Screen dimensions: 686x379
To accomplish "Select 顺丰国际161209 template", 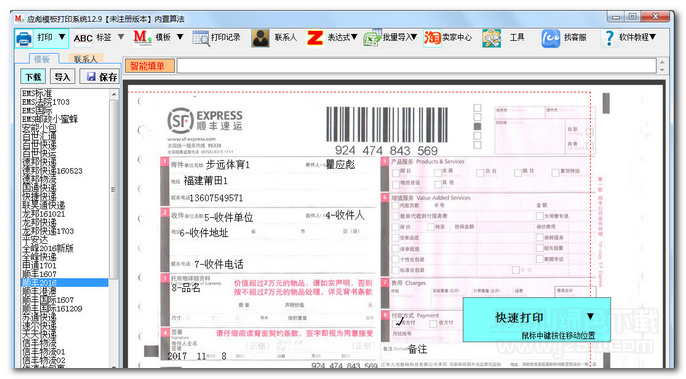I will click(52, 309).
